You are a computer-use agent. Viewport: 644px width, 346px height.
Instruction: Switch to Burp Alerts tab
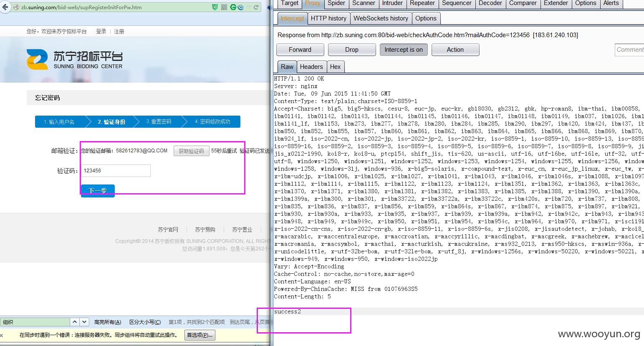611,3
